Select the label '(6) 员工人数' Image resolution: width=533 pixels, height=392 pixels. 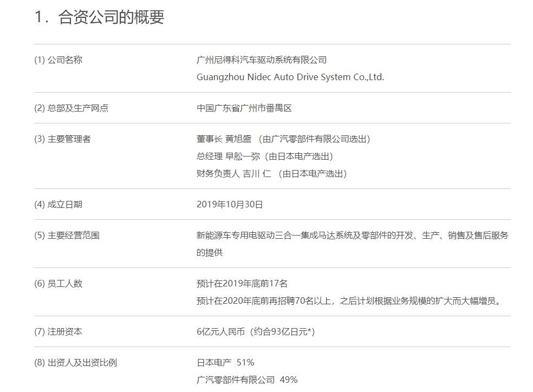coord(58,284)
